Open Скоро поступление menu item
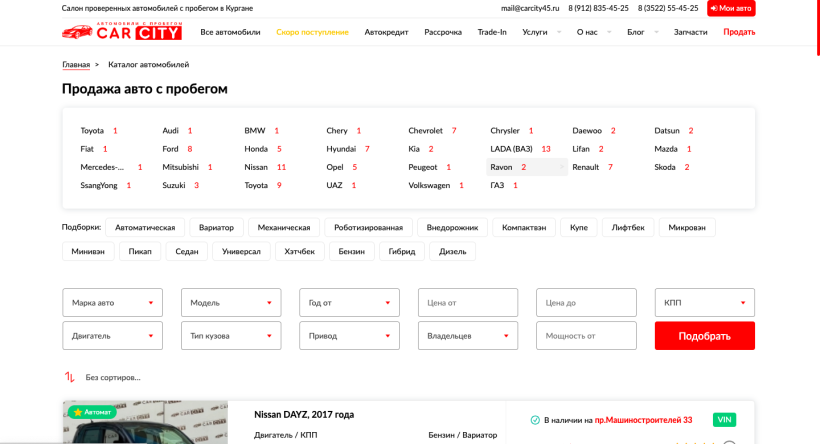820x444 pixels. pyautogui.click(x=312, y=32)
